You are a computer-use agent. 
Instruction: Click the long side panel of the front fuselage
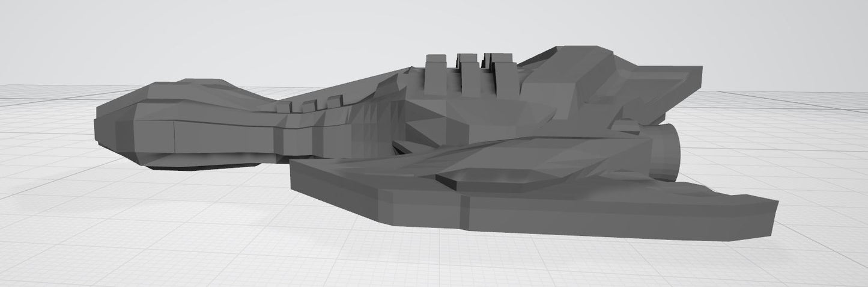coord(222,138)
